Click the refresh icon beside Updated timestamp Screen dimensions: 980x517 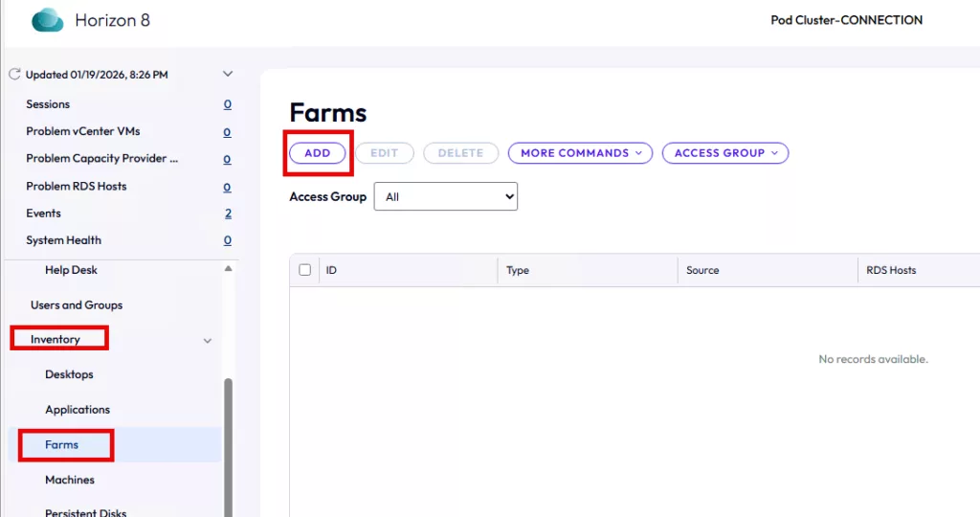coord(14,74)
